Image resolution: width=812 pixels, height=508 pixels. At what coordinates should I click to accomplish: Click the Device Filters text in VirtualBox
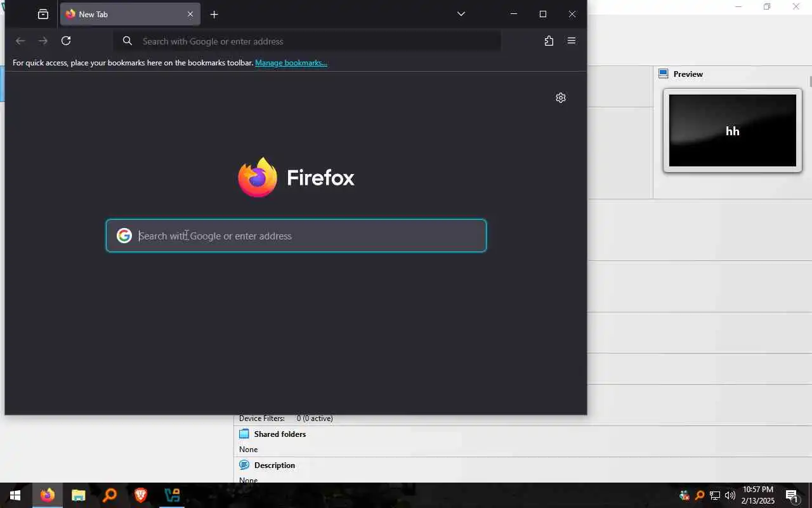(x=262, y=418)
